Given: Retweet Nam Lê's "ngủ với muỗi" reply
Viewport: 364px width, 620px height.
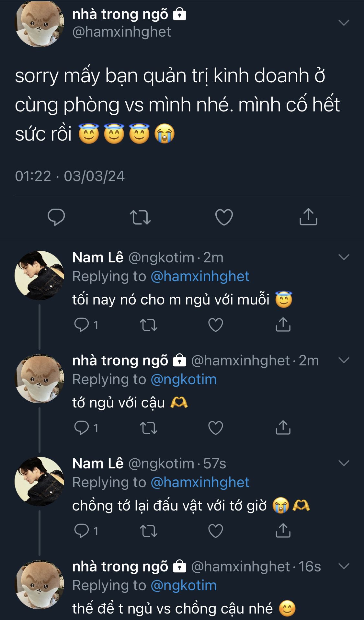Looking at the screenshot, I should [x=149, y=325].
